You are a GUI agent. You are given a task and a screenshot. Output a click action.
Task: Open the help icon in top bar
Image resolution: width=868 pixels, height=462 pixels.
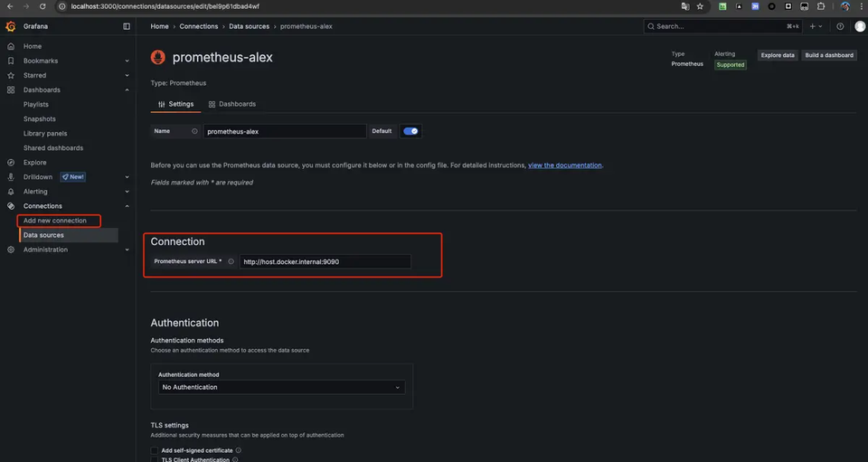840,26
